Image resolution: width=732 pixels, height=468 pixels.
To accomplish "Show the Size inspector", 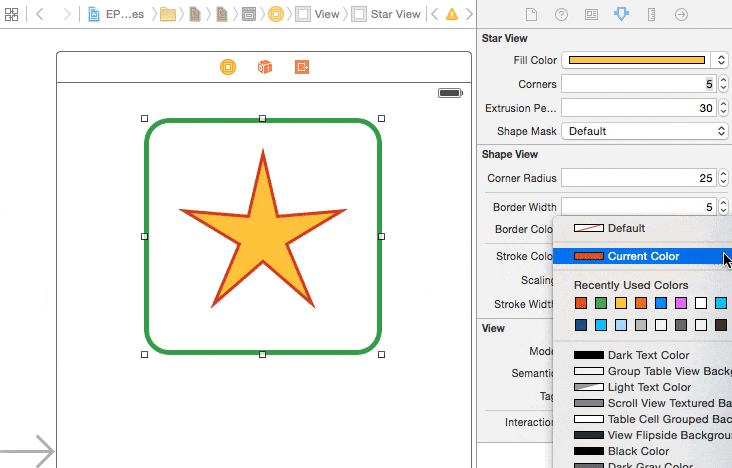I will [x=651, y=14].
